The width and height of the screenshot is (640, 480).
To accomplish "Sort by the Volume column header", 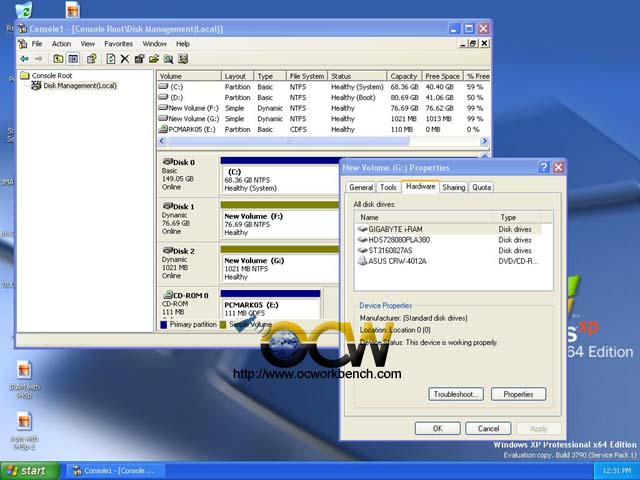I will [x=189, y=76].
